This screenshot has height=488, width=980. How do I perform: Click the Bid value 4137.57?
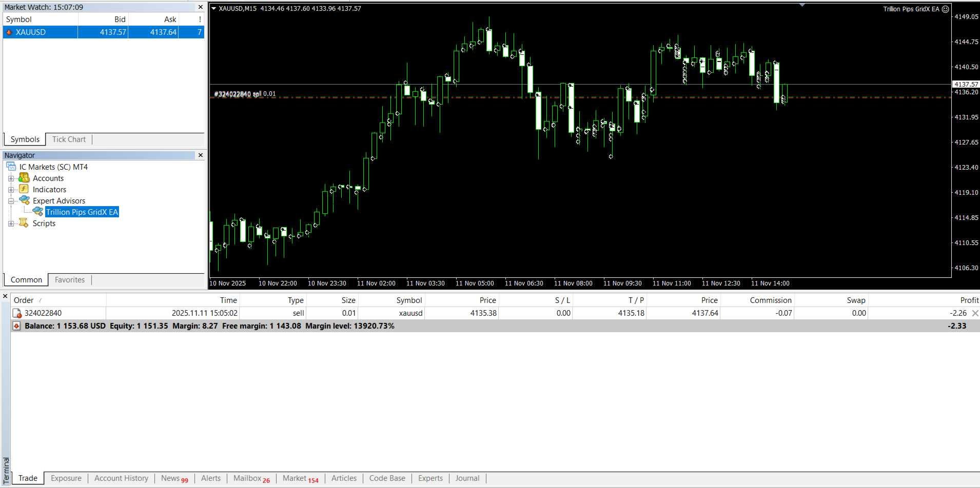(x=113, y=32)
